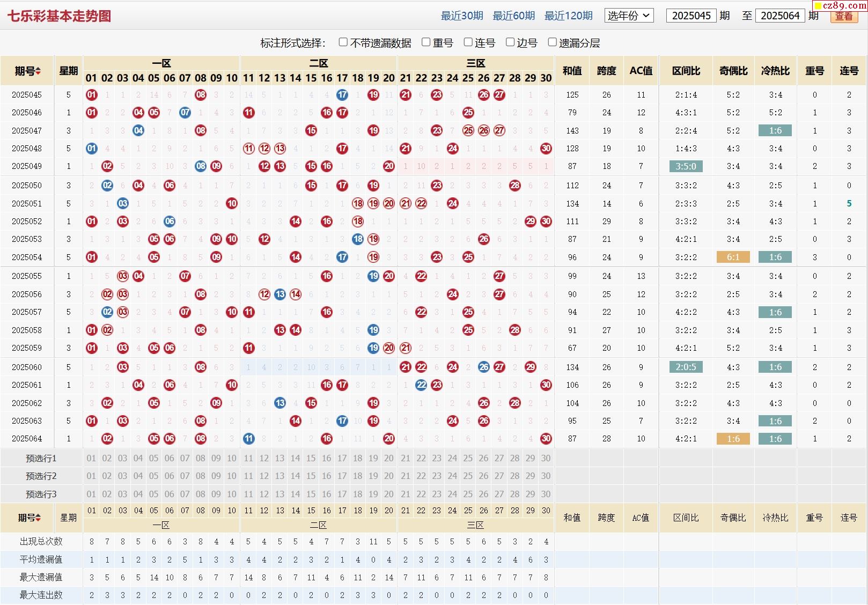Enable 不带遗漏数据 checkbox

pos(343,42)
